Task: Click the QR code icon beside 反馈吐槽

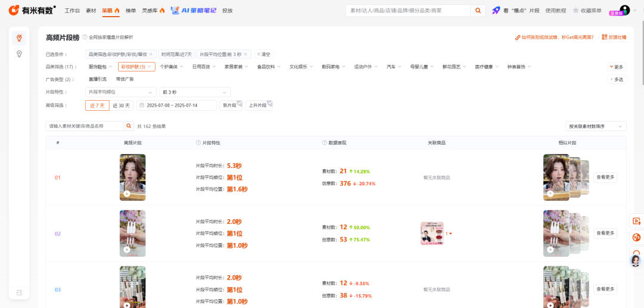Action: [x=604, y=38]
